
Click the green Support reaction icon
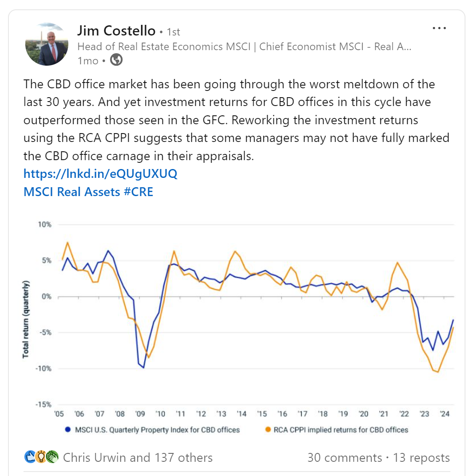point(51,456)
